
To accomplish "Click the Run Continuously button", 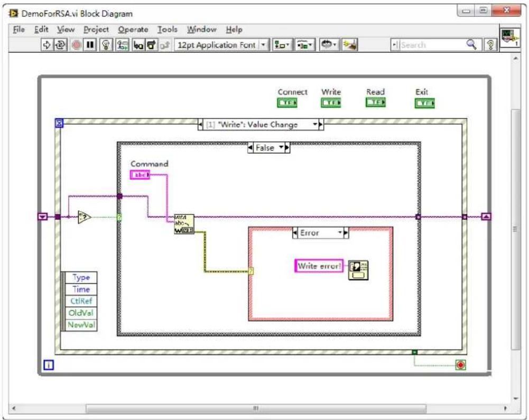I will click(x=61, y=45).
